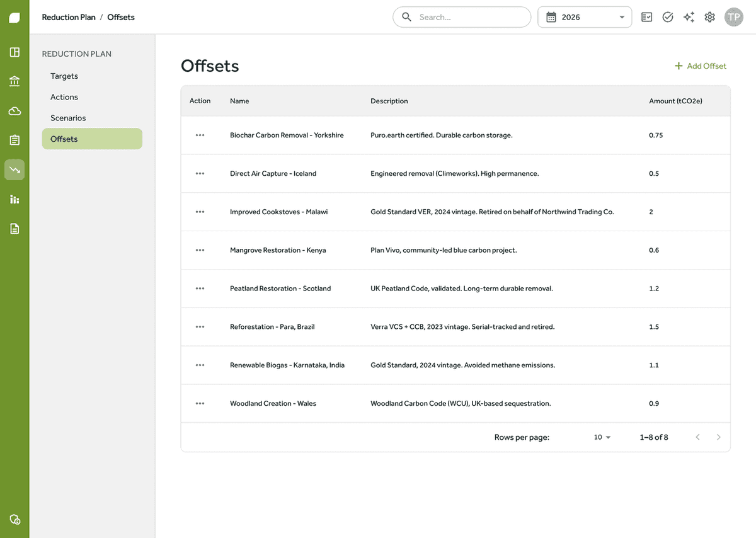Click Direct Air Capture - Iceland name

pyautogui.click(x=273, y=173)
